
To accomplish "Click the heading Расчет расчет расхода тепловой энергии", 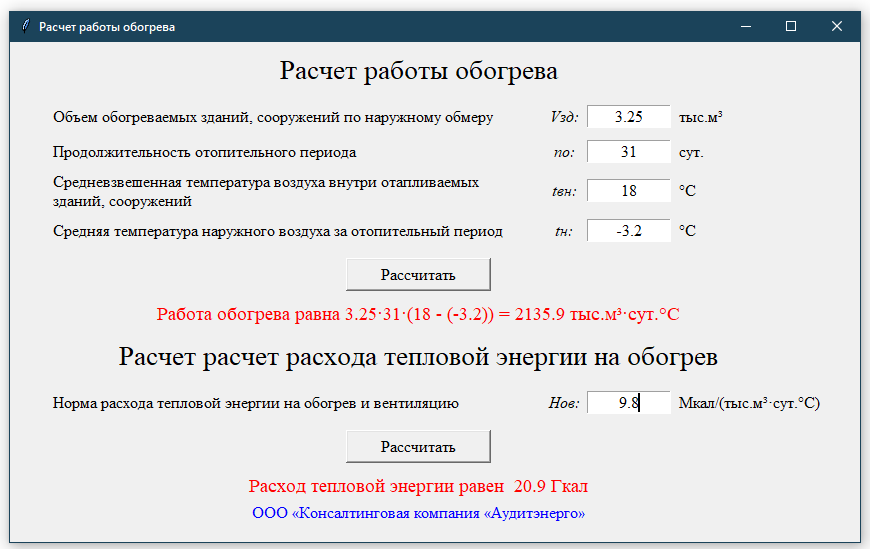I will (x=418, y=357).
